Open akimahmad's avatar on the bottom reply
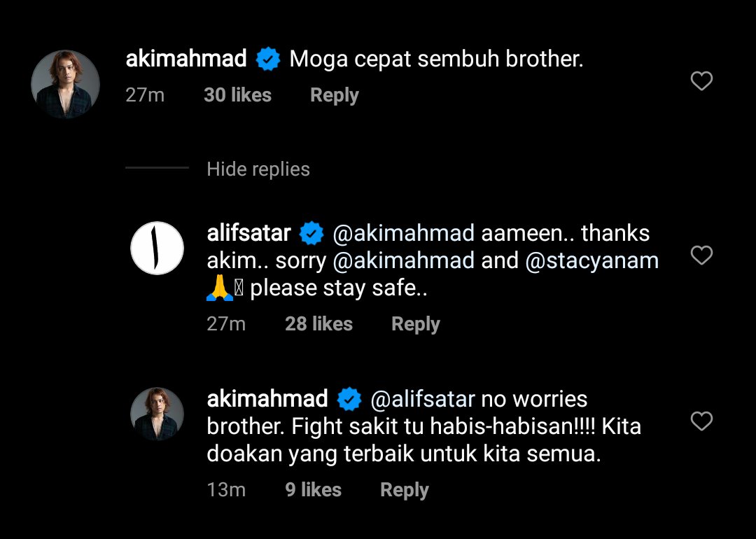Viewport: 756px width, 539px height. 157,414
